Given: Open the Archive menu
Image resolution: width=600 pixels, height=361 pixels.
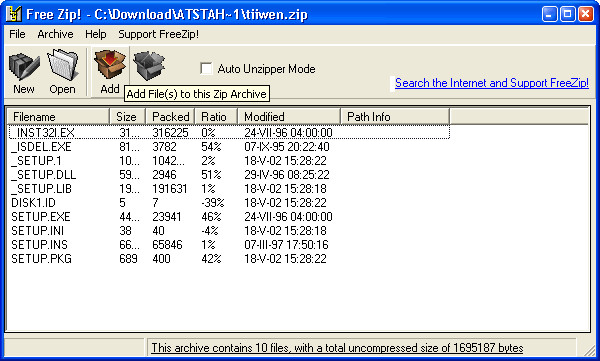Looking at the screenshot, I should click(55, 34).
